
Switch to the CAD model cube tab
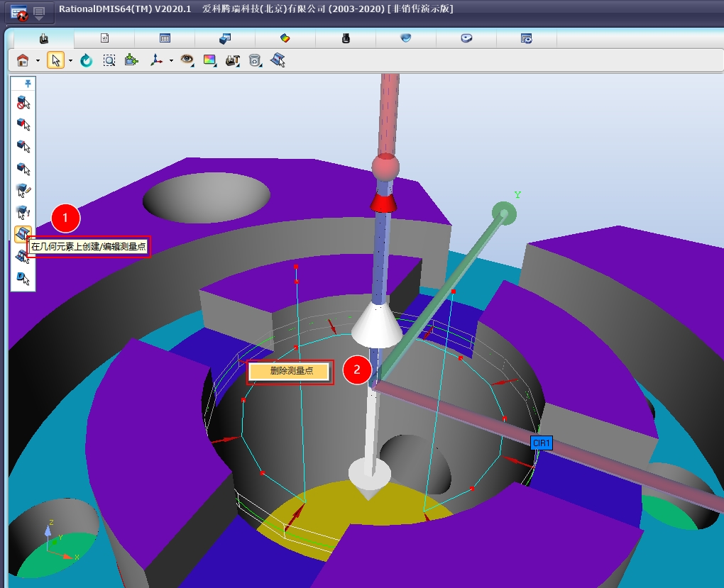(225, 38)
